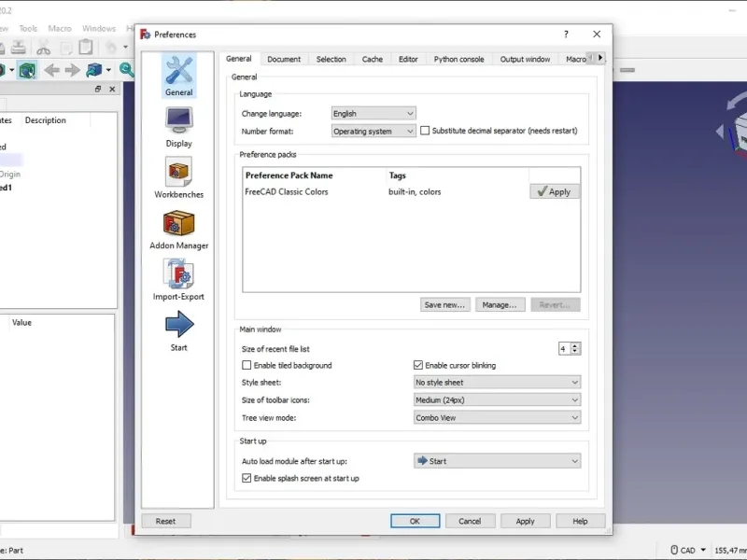Switch to the Python console tab
The height and width of the screenshot is (560, 747).
(458, 59)
